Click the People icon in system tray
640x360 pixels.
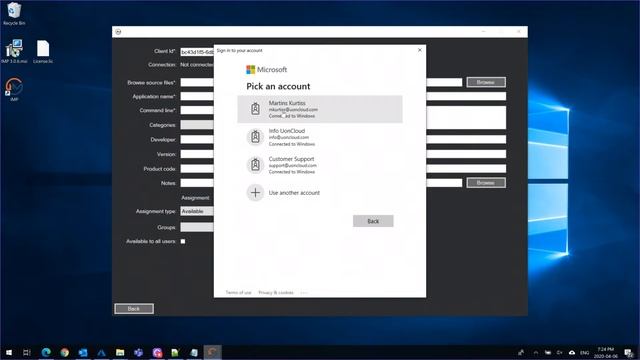point(521,352)
